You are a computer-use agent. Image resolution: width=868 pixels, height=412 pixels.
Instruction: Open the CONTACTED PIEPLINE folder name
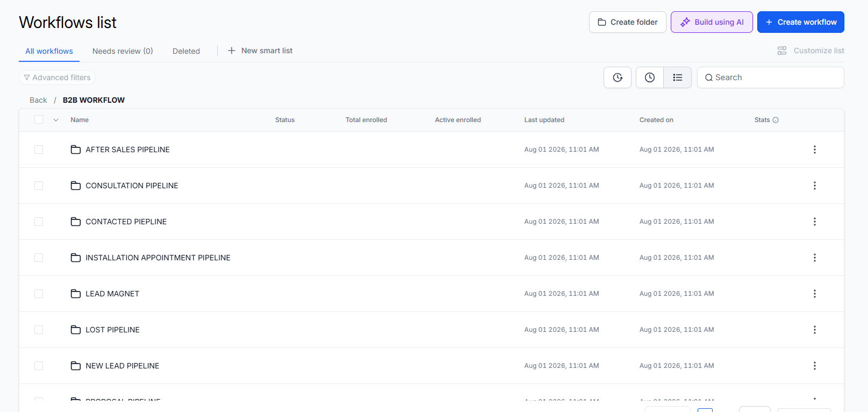126,222
